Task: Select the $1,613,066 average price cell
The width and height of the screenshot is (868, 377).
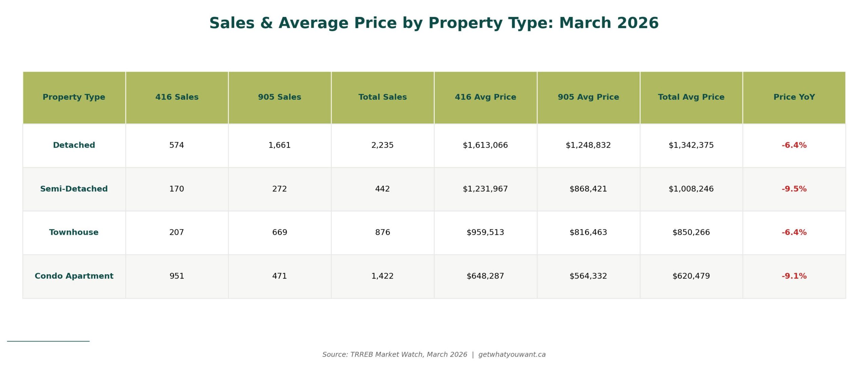Action: coord(485,145)
